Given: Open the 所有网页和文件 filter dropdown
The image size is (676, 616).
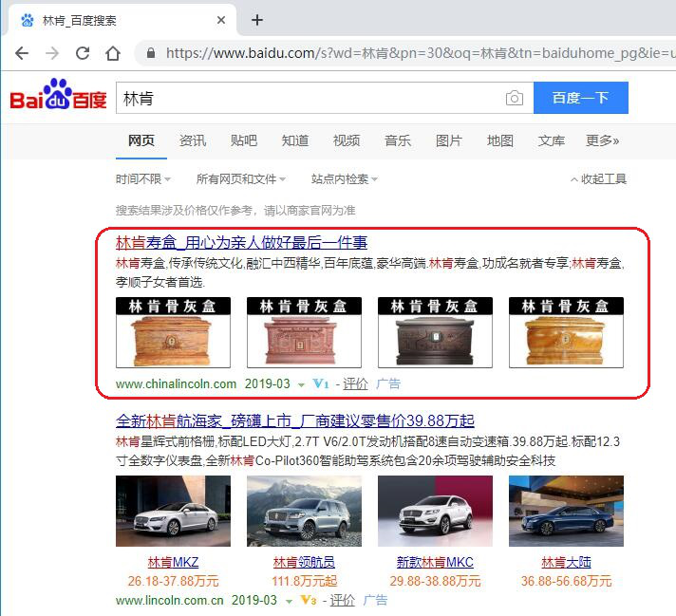Looking at the screenshot, I should pyautogui.click(x=241, y=178).
